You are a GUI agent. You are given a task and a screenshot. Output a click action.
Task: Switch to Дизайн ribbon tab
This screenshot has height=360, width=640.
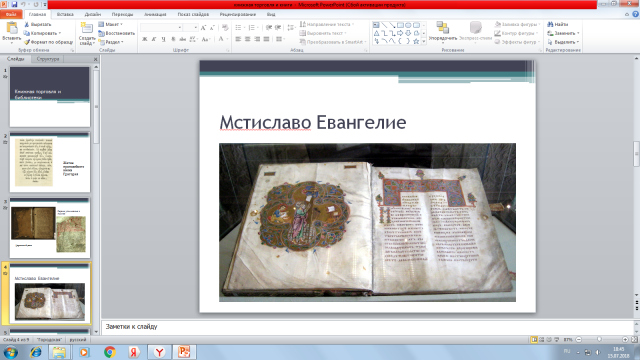tap(93, 14)
